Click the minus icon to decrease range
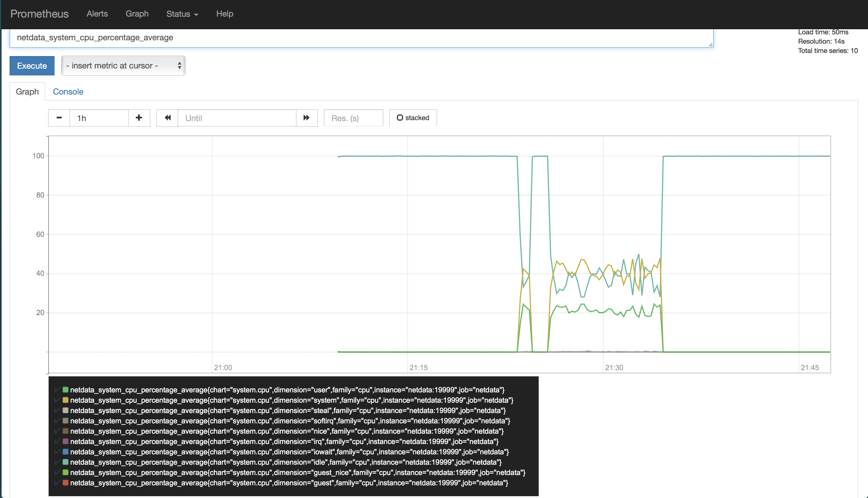The image size is (868, 498). 59,118
